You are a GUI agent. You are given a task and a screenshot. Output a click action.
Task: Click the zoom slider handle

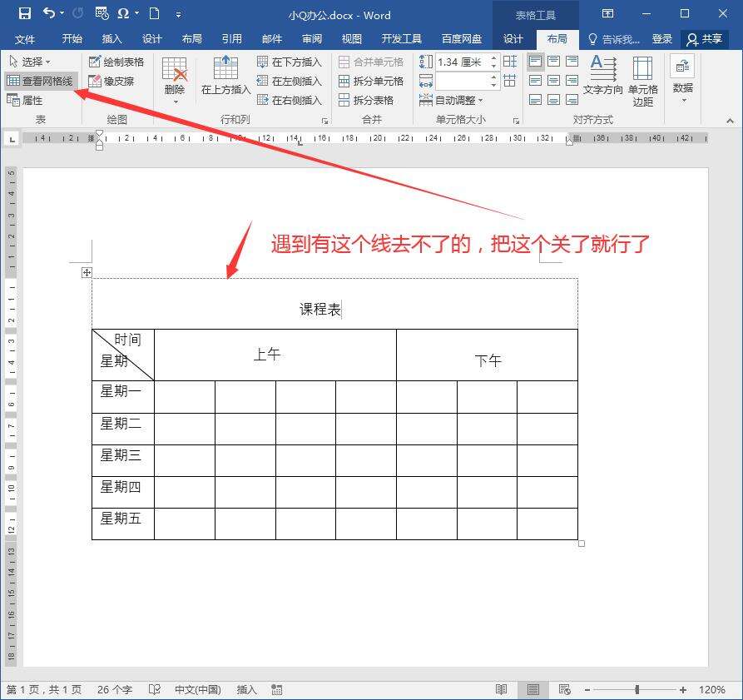click(637, 689)
